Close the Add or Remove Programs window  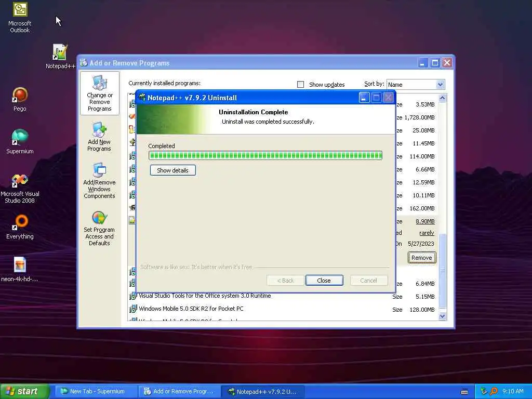click(x=447, y=63)
